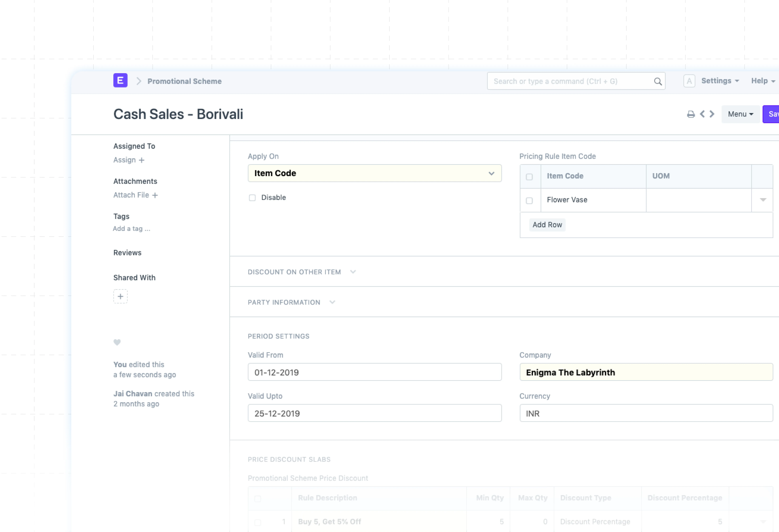Select all rows in Pricing Rule table
The width and height of the screenshot is (779, 532).
pyautogui.click(x=529, y=177)
